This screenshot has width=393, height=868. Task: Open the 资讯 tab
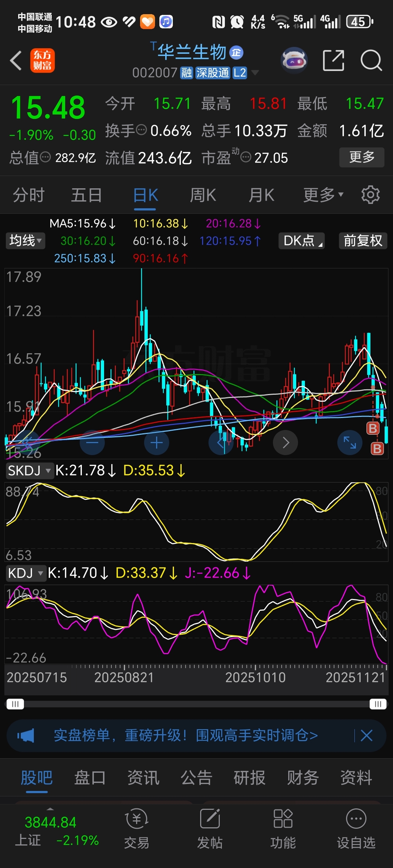coord(143,778)
